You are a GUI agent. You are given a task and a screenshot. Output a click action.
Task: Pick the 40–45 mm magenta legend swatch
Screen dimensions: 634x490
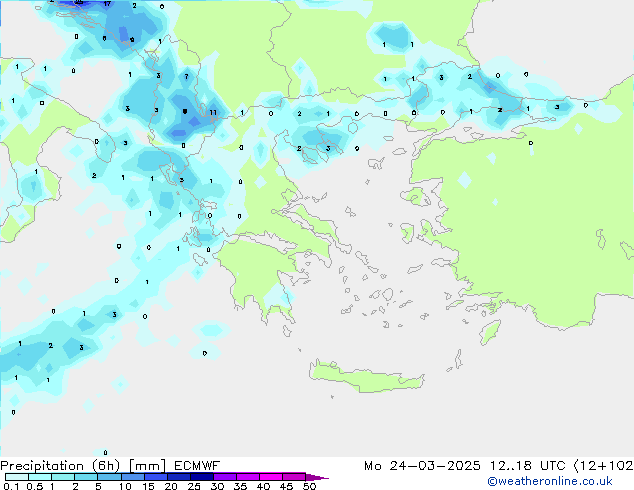tap(271, 477)
